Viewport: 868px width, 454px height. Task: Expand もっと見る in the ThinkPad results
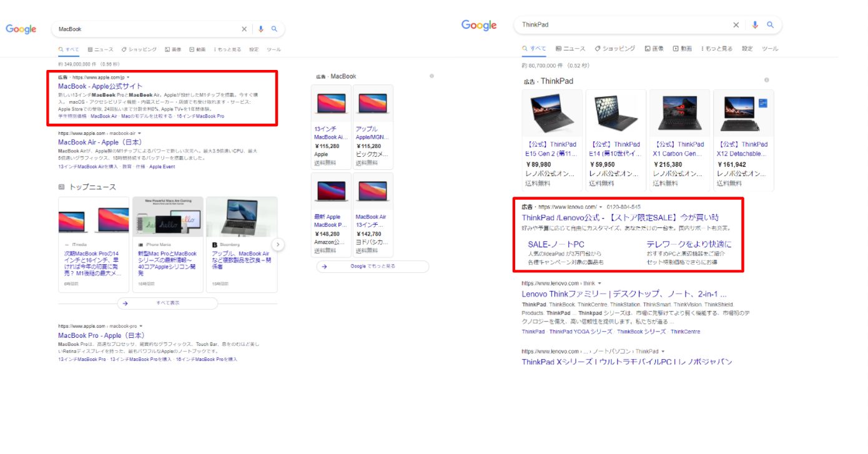click(718, 49)
